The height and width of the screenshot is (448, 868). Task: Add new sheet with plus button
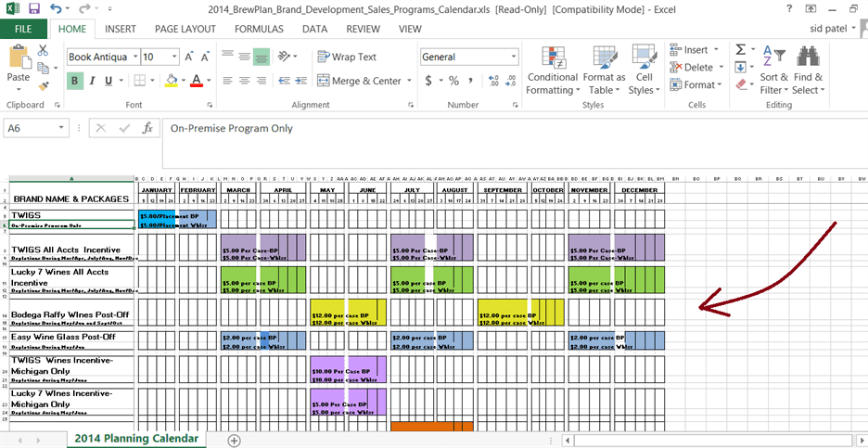pos(235,441)
